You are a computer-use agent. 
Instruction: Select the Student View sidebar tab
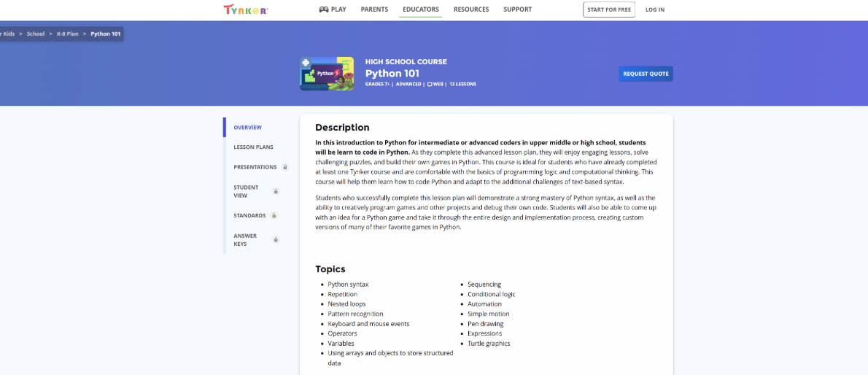pos(246,191)
